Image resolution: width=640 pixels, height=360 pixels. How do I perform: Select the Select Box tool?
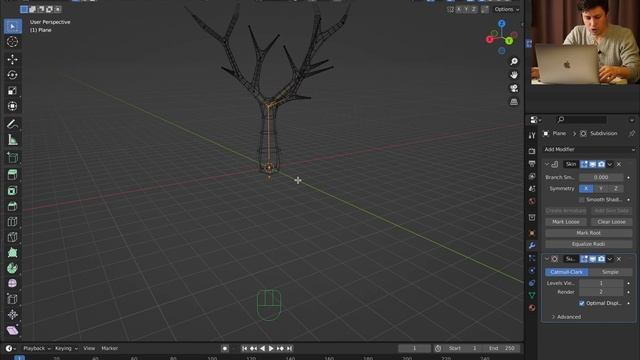point(13,27)
